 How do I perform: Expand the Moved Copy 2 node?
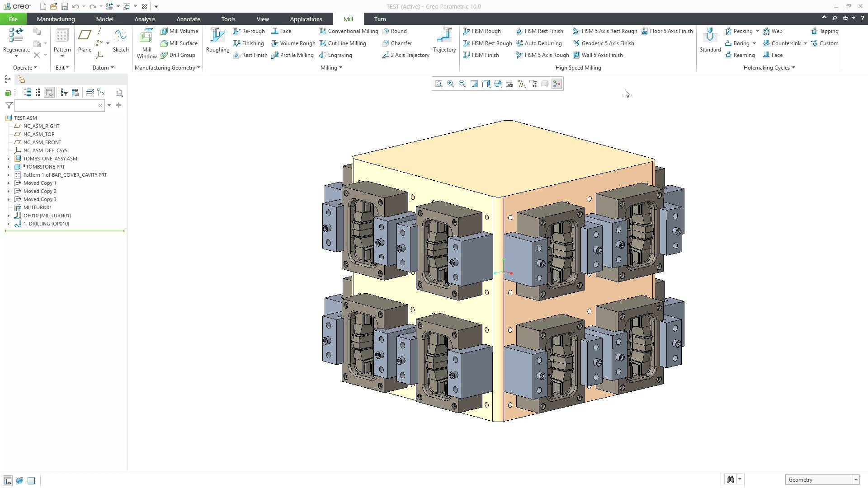(x=8, y=191)
